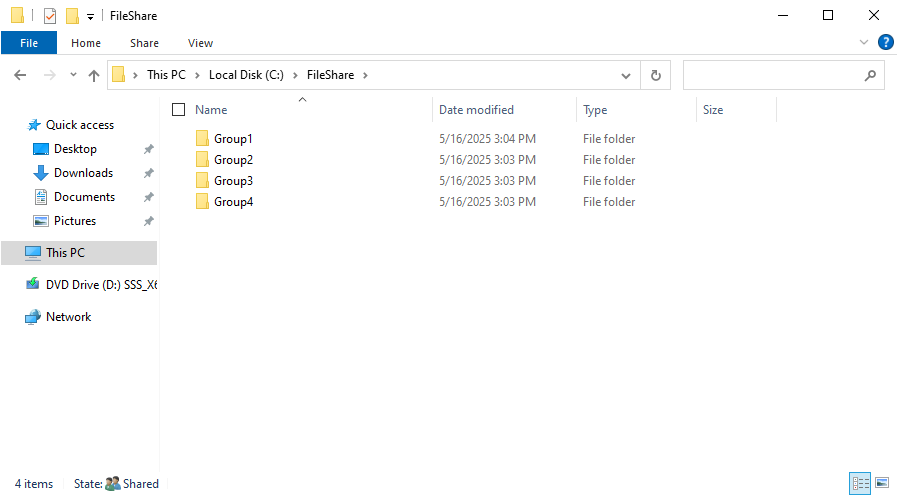898x496 pixels.
Task: Maximize the FileShare window
Action: pos(828,15)
